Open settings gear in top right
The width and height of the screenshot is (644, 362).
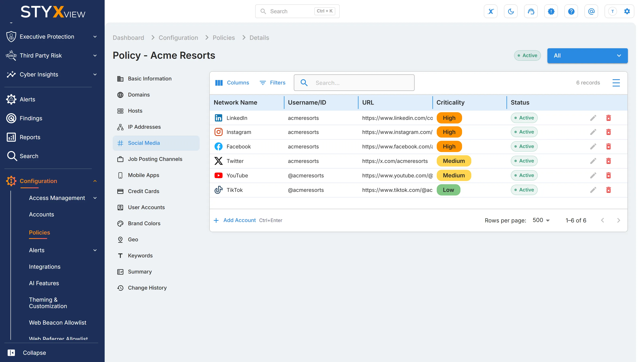click(x=627, y=11)
